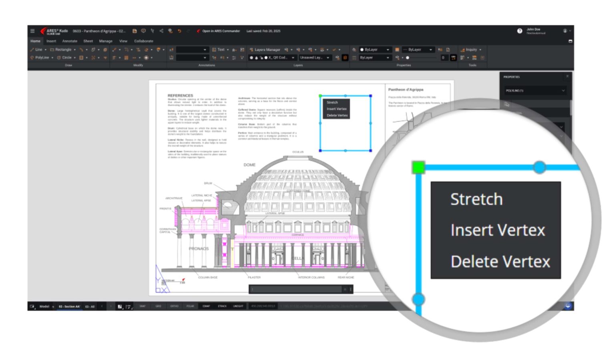Enable SNAP mode in the status bar

point(142,306)
